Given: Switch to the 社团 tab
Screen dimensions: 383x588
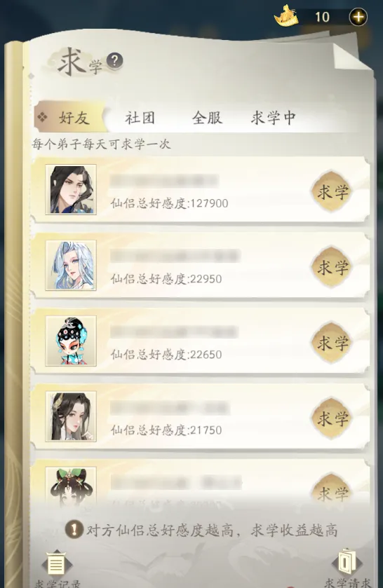Looking at the screenshot, I should pyautogui.click(x=140, y=118).
